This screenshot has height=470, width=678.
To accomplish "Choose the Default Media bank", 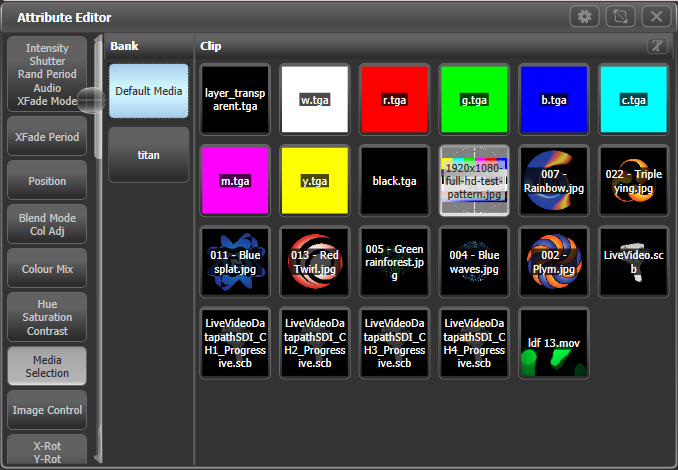I will pyautogui.click(x=149, y=91).
